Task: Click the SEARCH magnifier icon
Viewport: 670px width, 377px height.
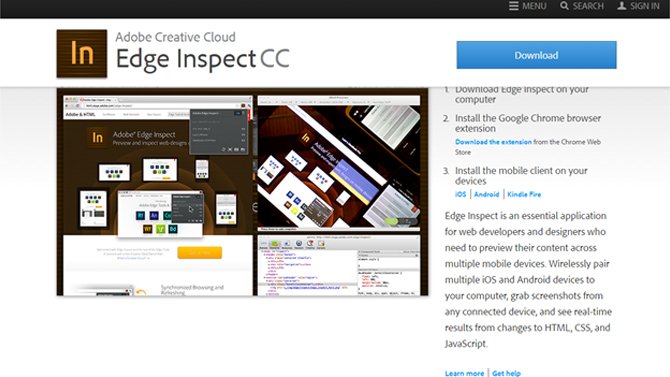Action: (564, 6)
